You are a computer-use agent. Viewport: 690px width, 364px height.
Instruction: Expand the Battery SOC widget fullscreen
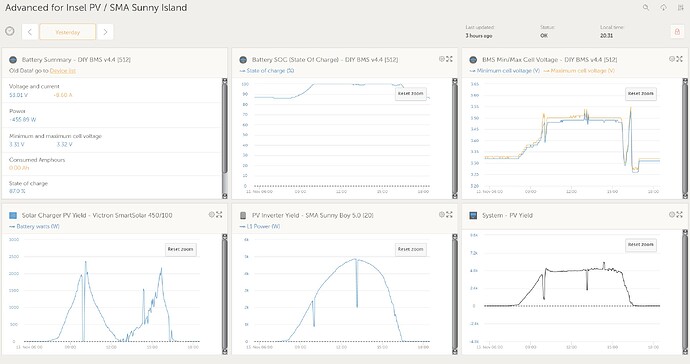[449, 59]
